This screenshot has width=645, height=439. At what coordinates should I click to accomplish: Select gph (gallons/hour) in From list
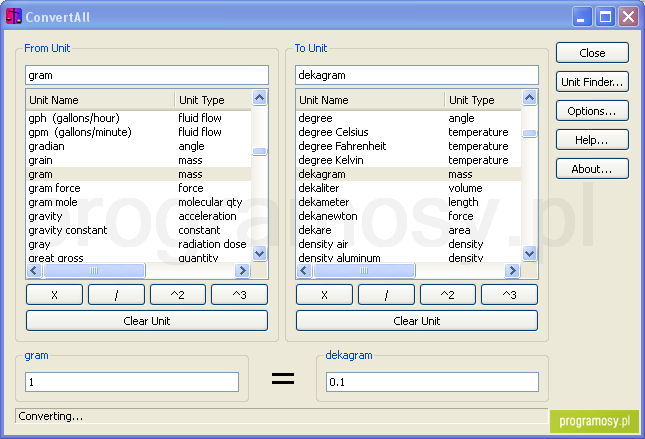pos(139,118)
